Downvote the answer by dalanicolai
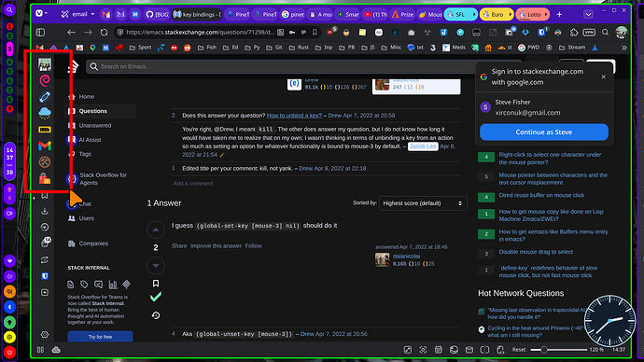This screenshot has width=644, height=362. [156, 266]
